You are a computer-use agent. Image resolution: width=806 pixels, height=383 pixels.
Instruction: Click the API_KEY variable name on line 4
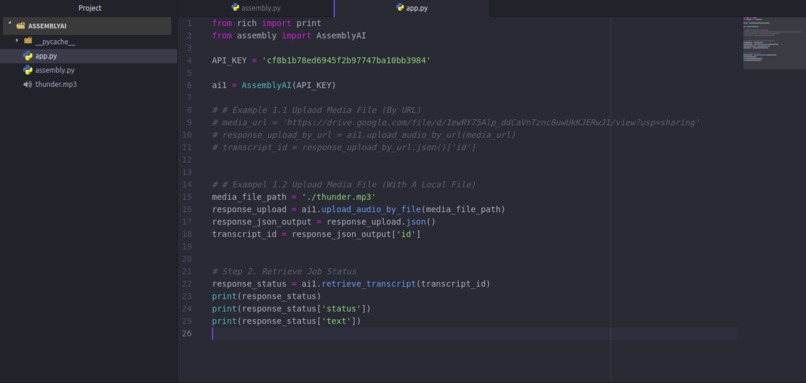229,61
